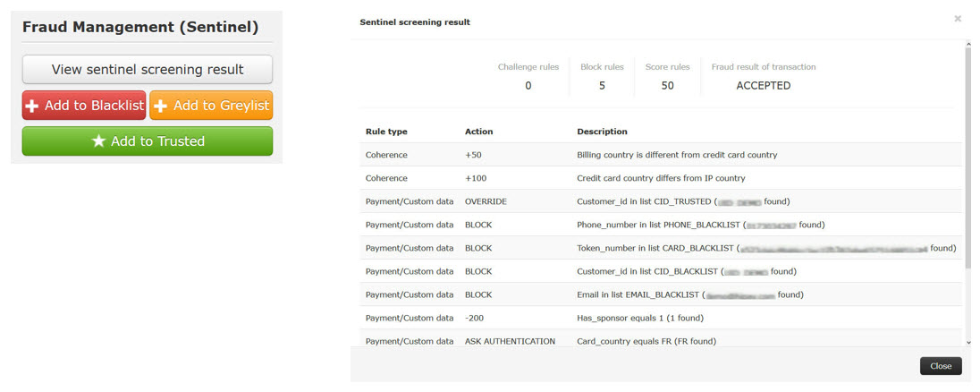Click the vertical scrollbar thumb
The height and width of the screenshot is (392, 980).
click(968, 158)
